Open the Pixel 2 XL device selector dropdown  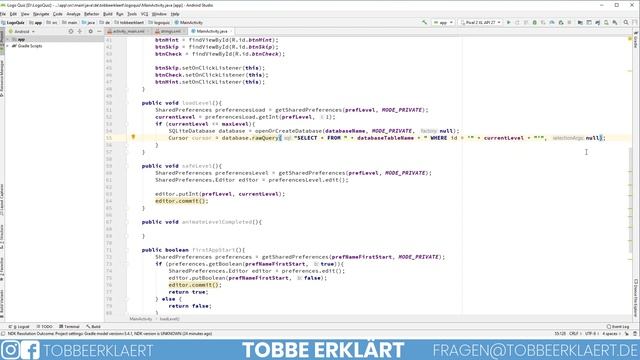coord(480,22)
